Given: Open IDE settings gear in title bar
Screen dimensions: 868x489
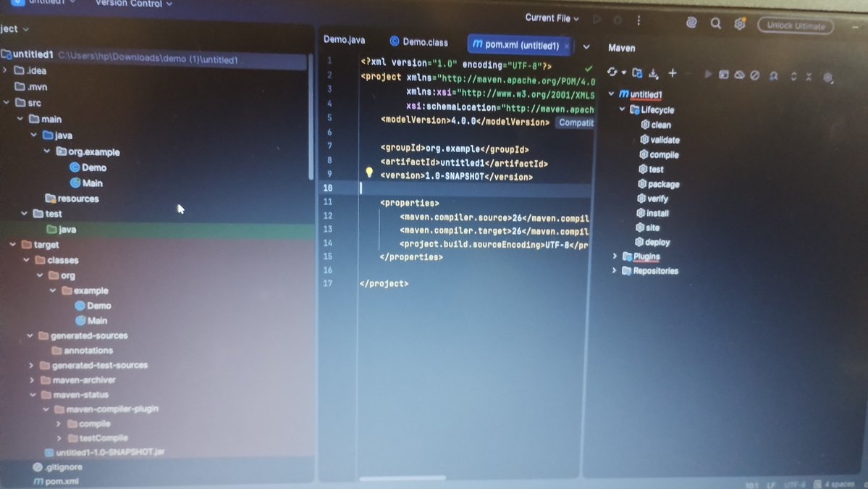Looking at the screenshot, I should (x=740, y=24).
